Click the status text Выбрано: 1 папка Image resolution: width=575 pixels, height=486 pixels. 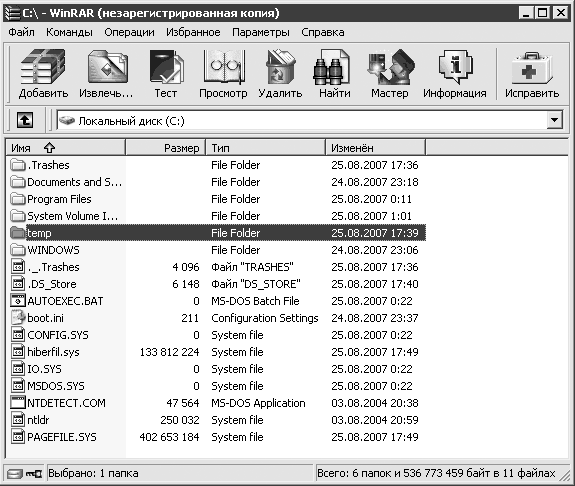(x=93, y=474)
